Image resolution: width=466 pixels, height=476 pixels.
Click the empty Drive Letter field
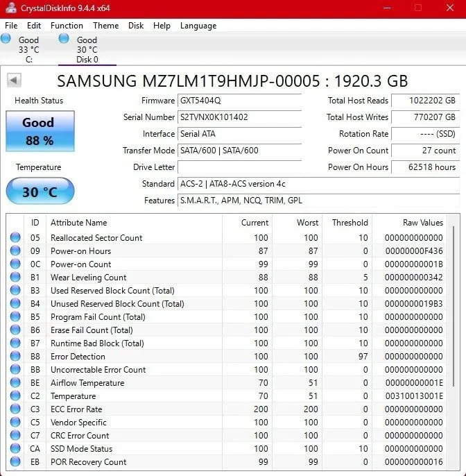(239, 167)
